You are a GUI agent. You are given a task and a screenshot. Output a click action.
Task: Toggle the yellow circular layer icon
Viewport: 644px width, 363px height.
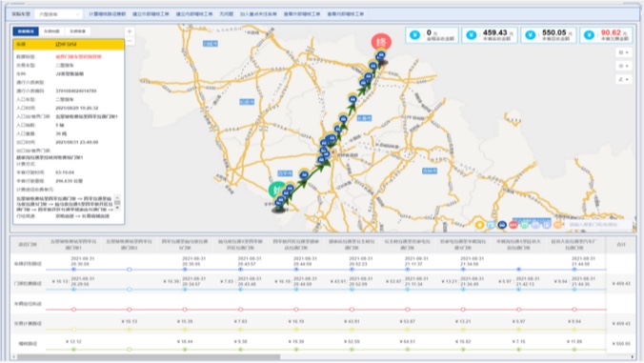[x=479, y=225]
